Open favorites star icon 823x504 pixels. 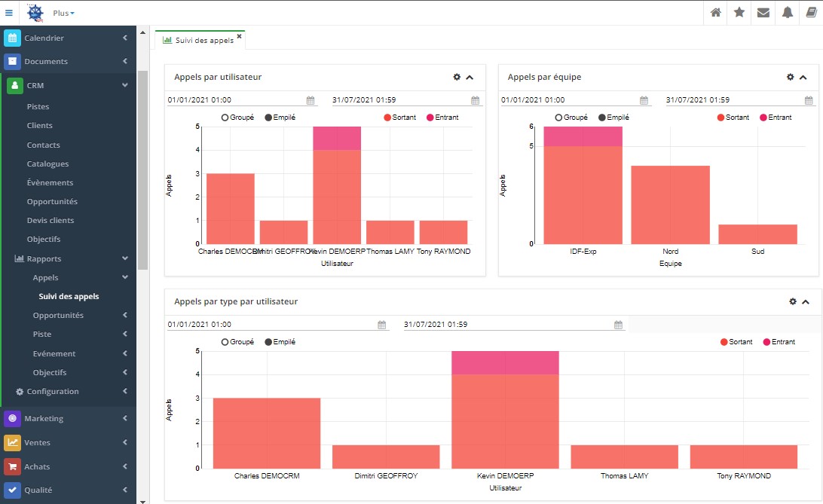[739, 13]
